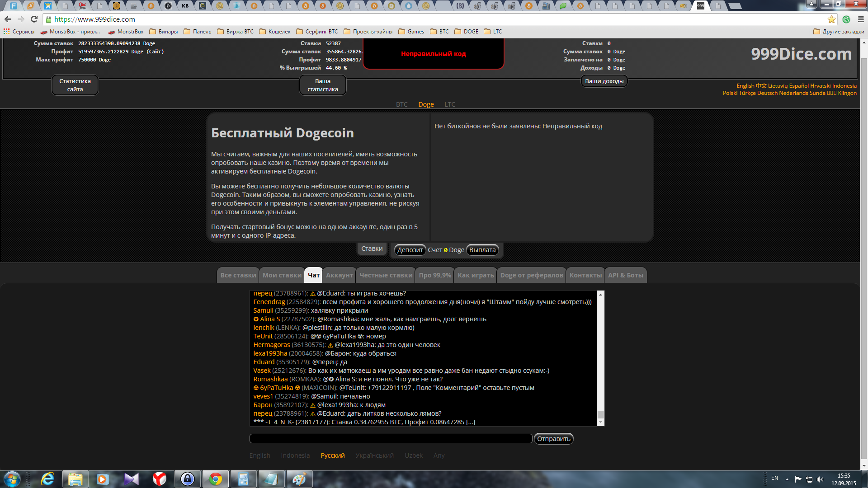Click the green R extension icon

coord(846,19)
